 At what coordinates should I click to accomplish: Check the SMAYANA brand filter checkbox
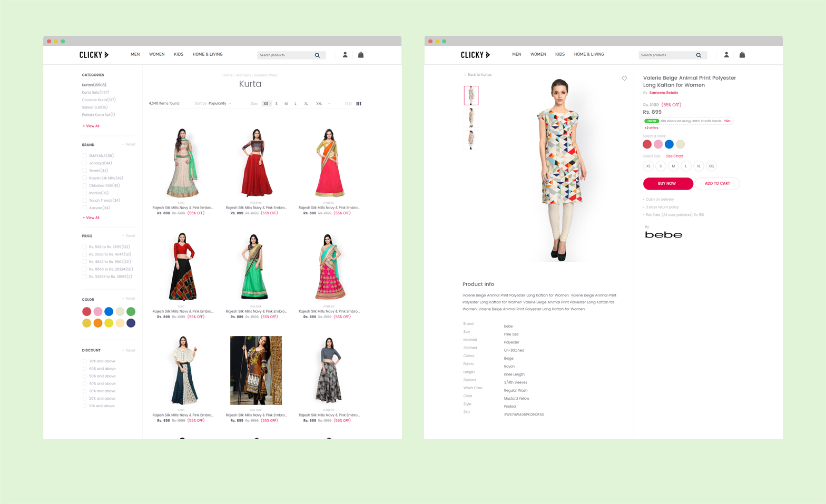coord(85,156)
